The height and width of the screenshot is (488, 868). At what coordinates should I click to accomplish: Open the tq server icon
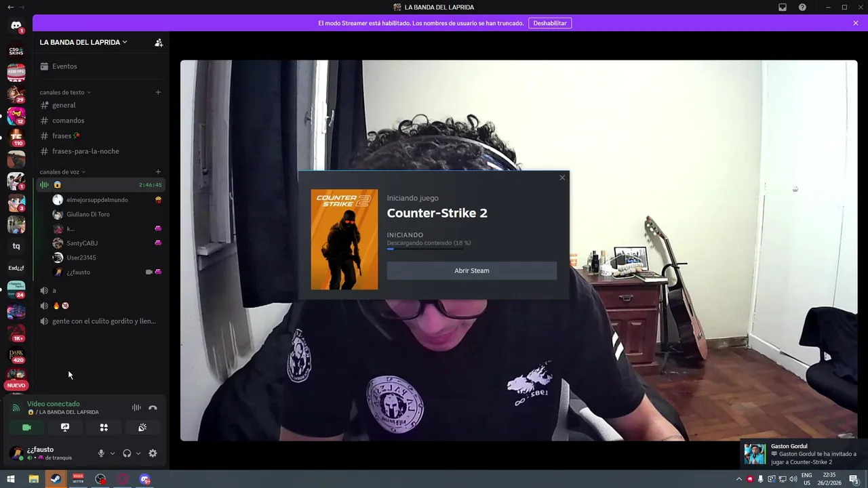click(16, 246)
